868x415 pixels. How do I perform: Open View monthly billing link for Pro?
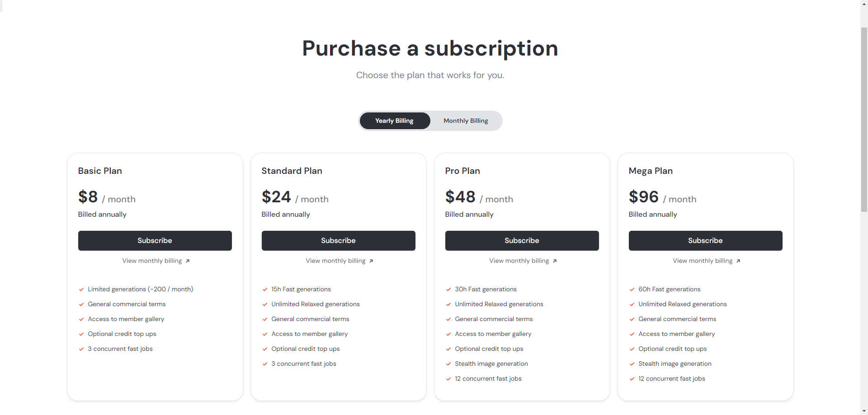point(519,261)
